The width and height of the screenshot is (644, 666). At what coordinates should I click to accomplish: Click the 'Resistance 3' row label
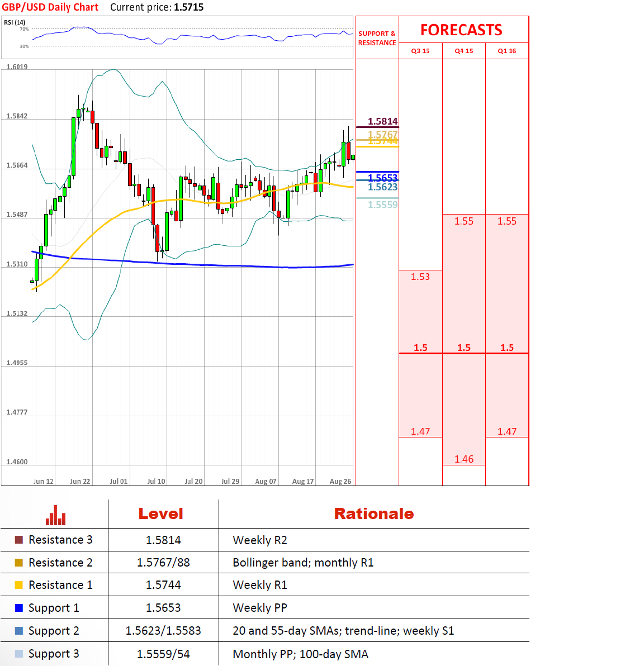(60, 540)
